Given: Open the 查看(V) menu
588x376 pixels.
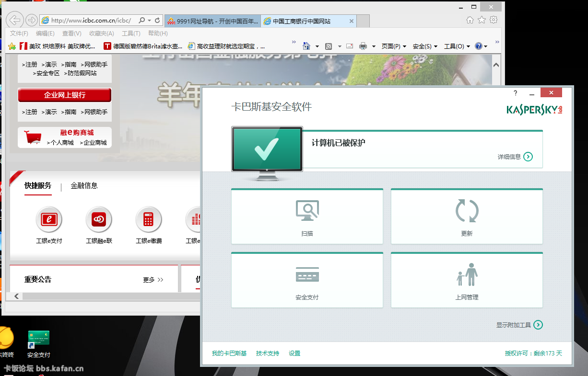Looking at the screenshot, I should click(x=71, y=34).
